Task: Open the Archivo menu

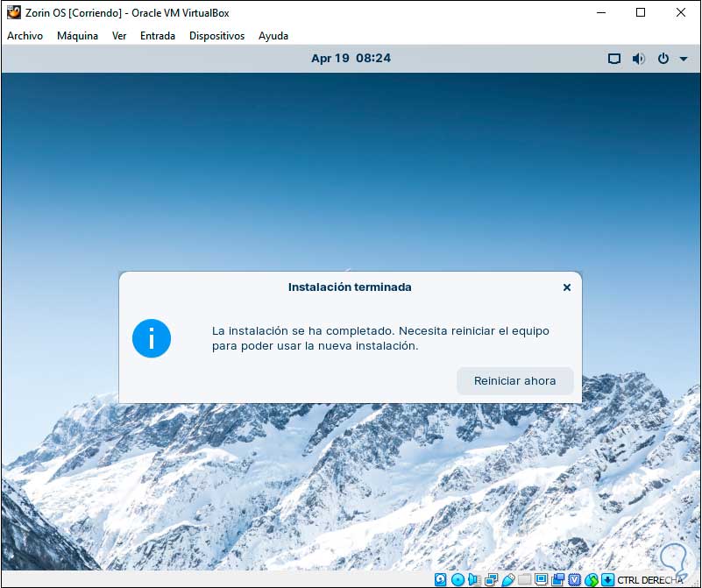Action: click(x=25, y=36)
